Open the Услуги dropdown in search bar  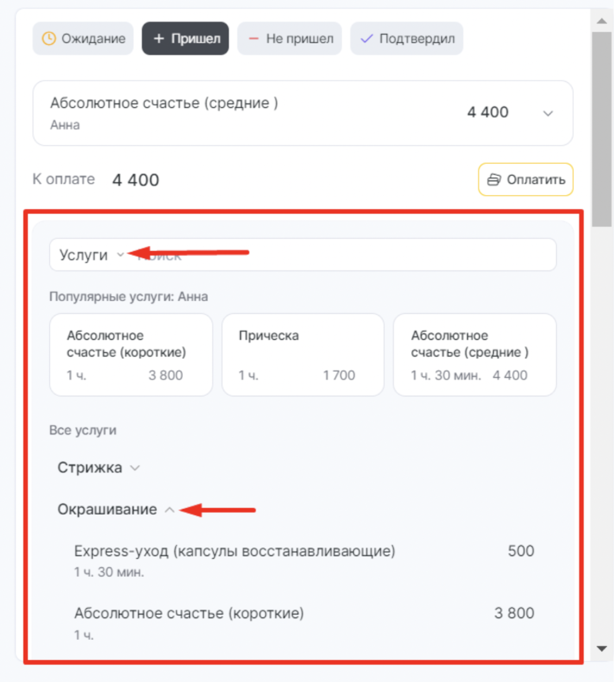92,255
